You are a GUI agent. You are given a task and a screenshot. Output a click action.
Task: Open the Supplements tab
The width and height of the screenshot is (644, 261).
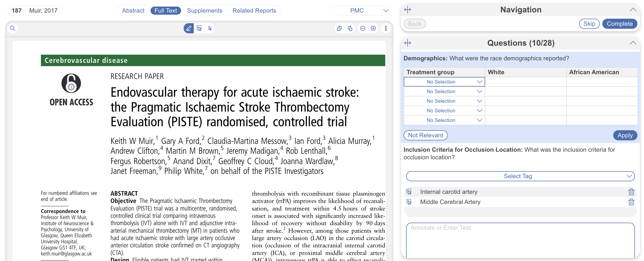point(205,11)
